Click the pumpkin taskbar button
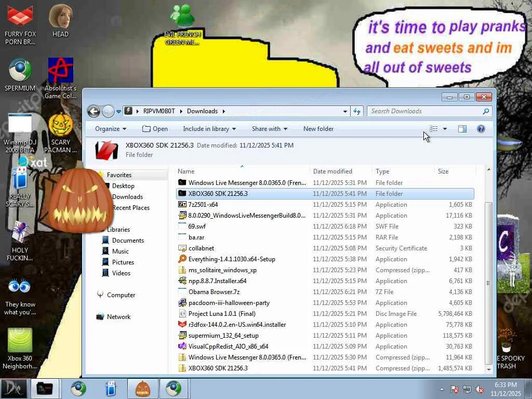Viewport: 532px width, 399px height. click(x=143, y=389)
